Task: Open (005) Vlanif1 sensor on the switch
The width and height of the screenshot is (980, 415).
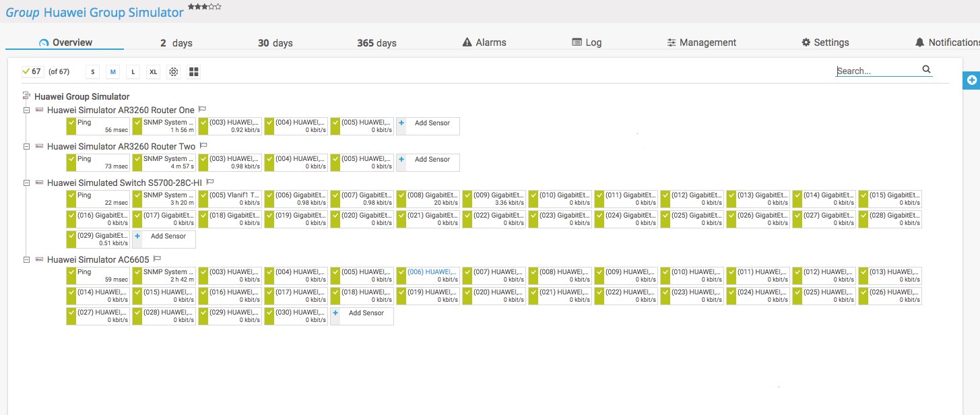Action: coord(230,199)
